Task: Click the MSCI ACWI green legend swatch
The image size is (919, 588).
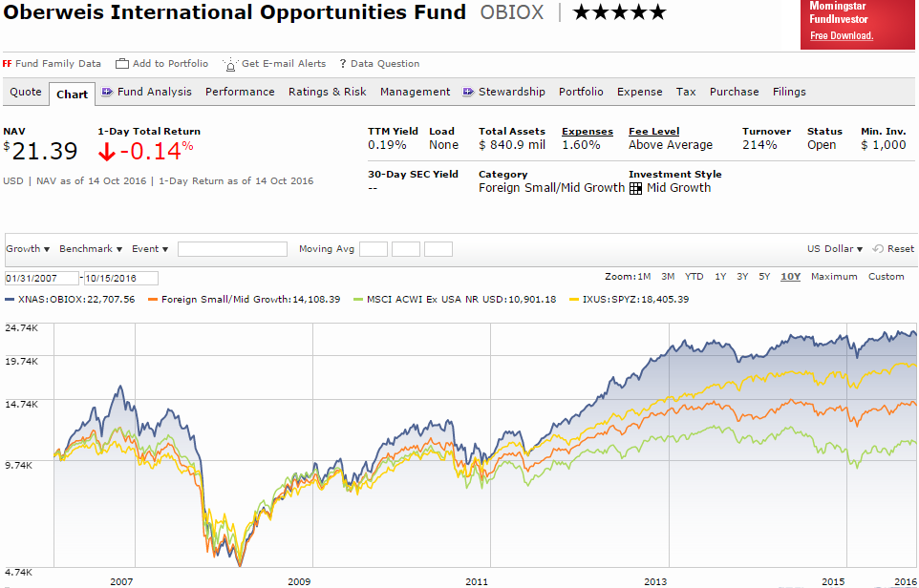Action: [358, 300]
